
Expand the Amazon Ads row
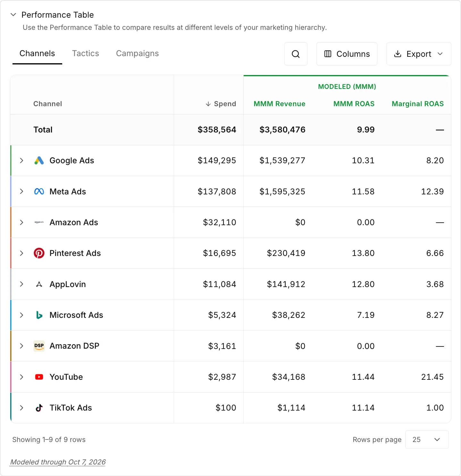[21, 222]
